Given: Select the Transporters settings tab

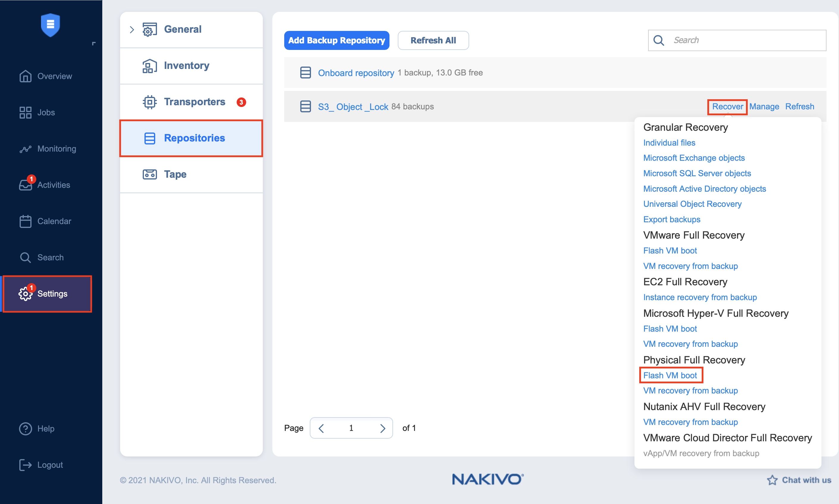Looking at the screenshot, I should coord(191,102).
